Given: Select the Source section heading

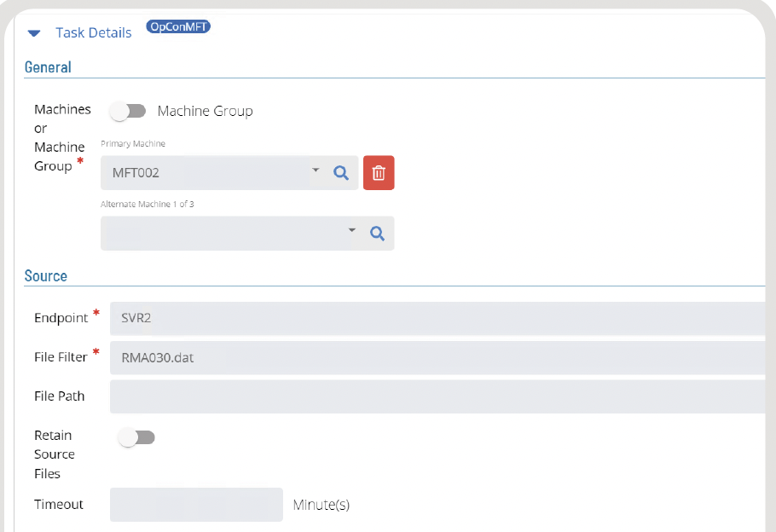Looking at the screenshot, I should 45,276.
